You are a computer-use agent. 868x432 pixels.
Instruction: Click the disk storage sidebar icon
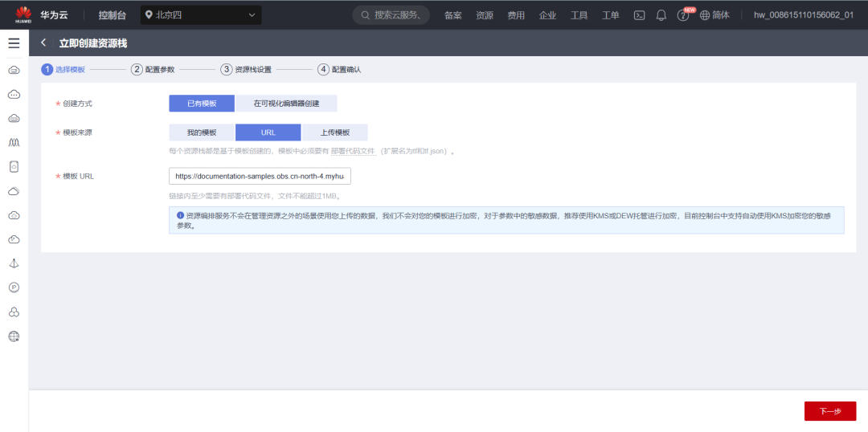14,166
